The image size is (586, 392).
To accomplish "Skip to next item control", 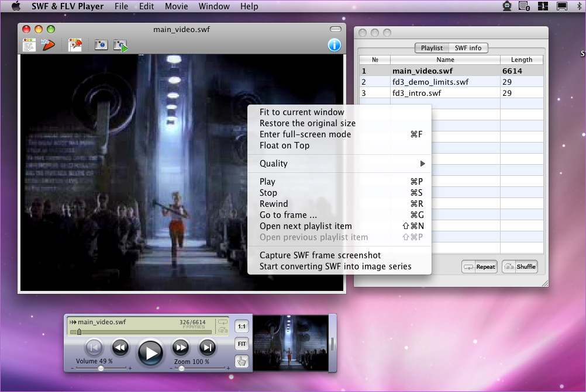I will [208, 348].
